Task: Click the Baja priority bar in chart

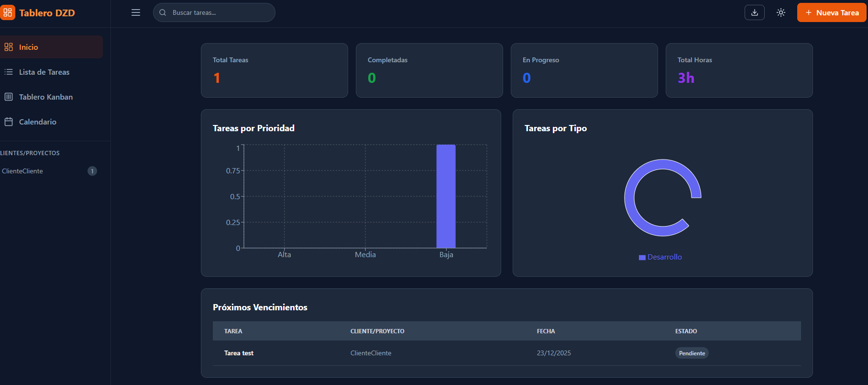Action: [x=446, y=196]
